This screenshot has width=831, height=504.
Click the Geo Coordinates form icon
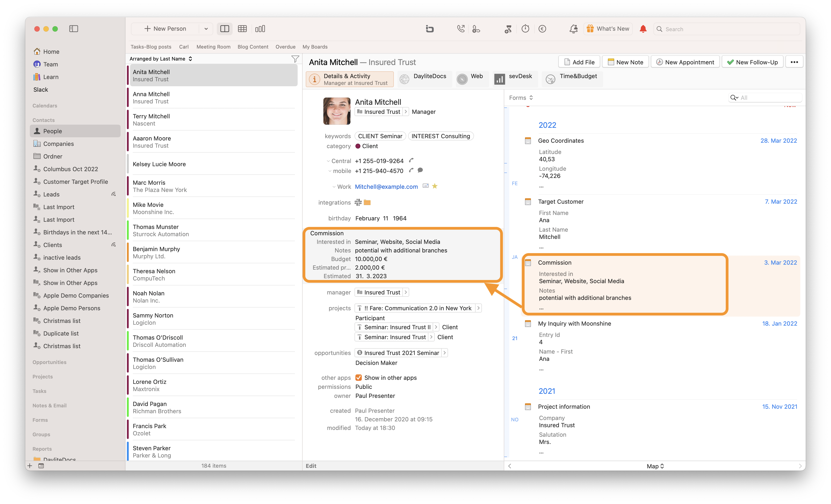[528, 141]
